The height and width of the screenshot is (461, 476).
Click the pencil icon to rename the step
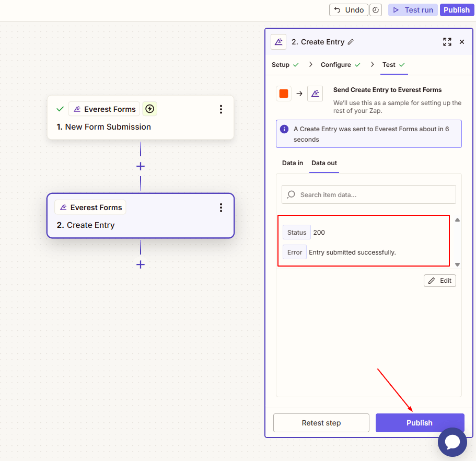(x=351, y=42)
